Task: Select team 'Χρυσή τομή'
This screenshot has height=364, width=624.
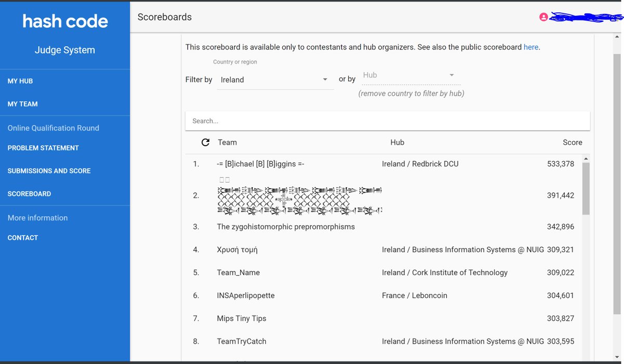Action: [237, 250]
